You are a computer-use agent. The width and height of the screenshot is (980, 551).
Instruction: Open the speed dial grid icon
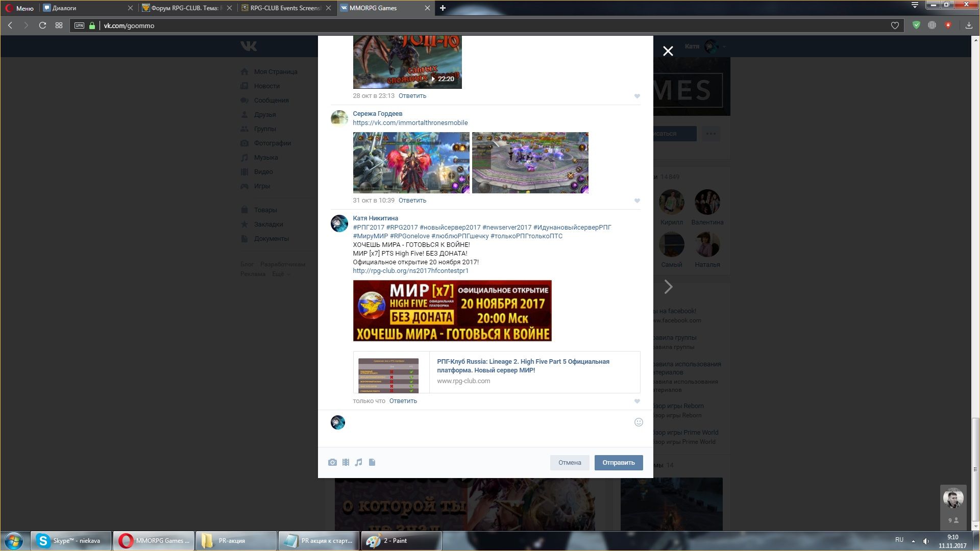click(x=59, y=26)
